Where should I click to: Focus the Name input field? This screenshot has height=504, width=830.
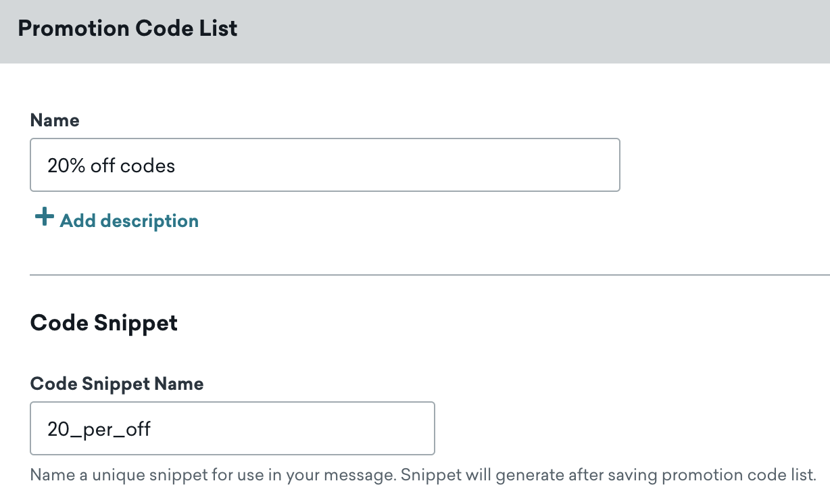pos(324,165)
